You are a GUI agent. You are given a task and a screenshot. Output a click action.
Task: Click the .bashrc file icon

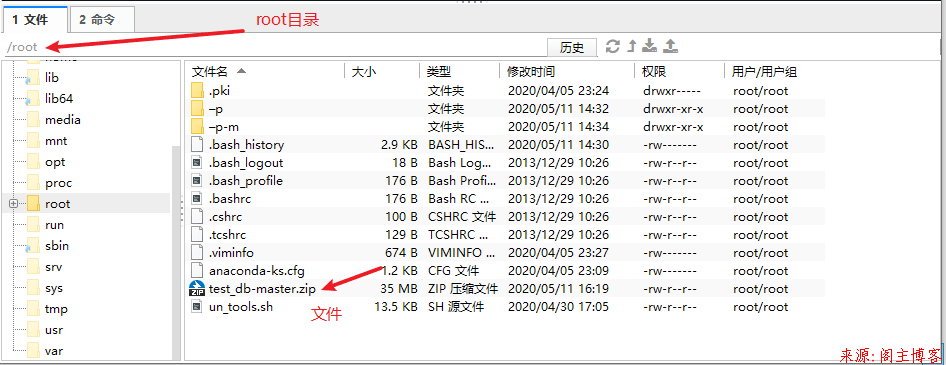click(x=197, y=198)
